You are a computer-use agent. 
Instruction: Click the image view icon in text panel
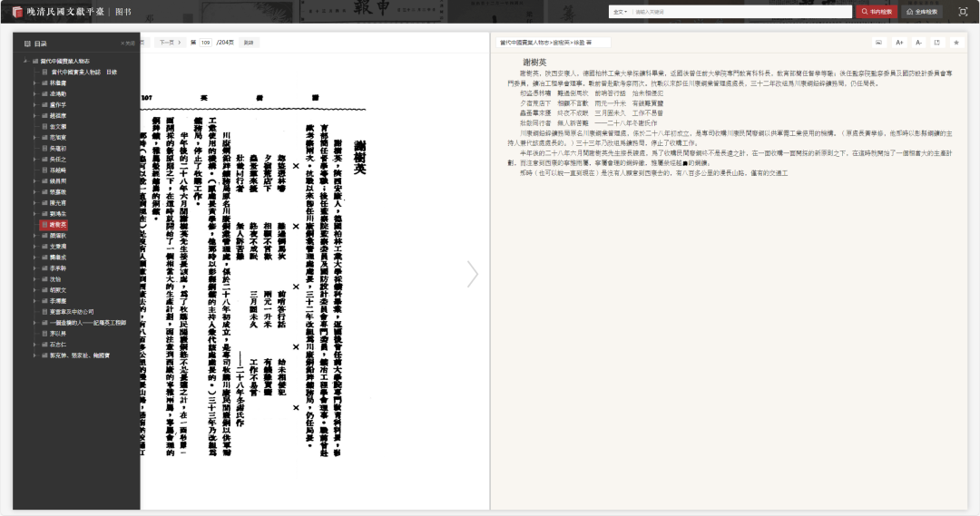(878, 43)
